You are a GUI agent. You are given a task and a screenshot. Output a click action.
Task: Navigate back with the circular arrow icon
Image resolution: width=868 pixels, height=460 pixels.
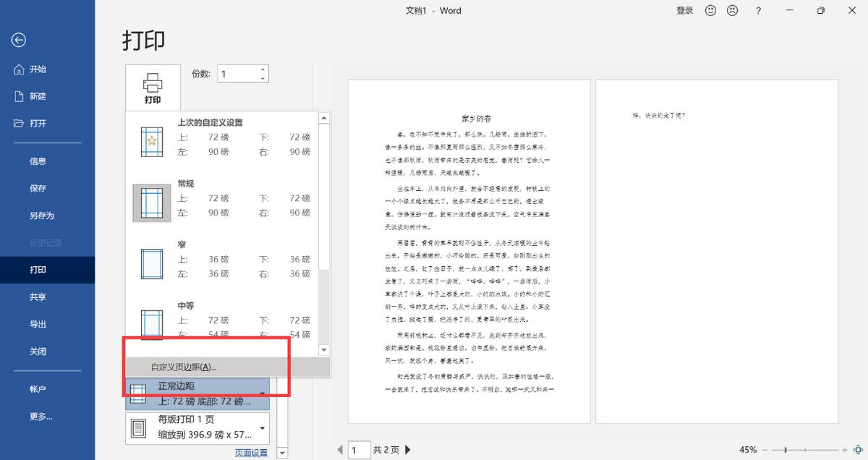point(18,41)
